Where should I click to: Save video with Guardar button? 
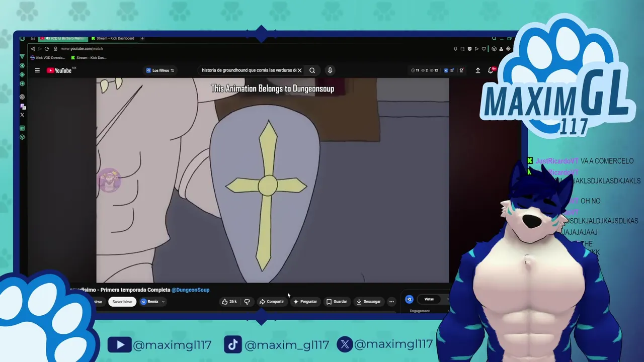[337, 302]
